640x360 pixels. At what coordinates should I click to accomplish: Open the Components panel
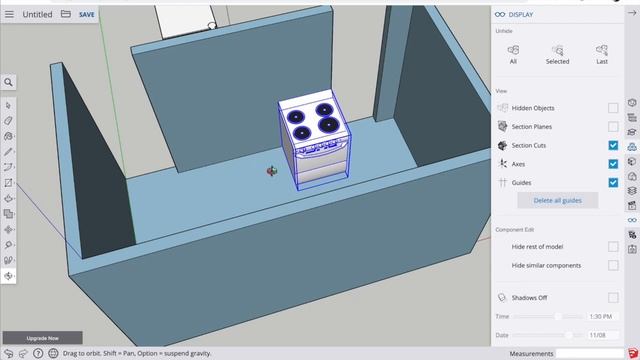[x=632, y=147]
